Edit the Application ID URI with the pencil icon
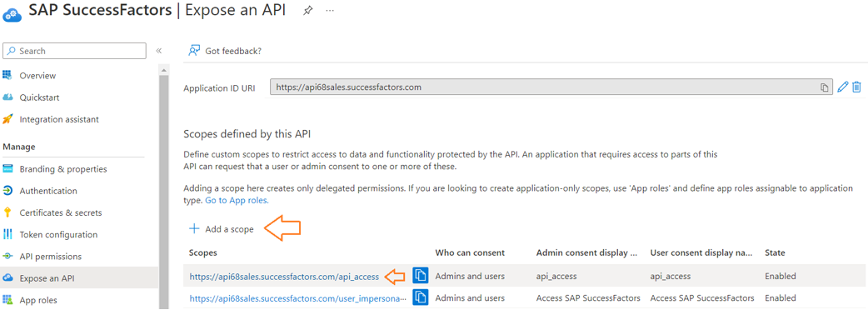 pyautogui.click(x=842, y=87)
